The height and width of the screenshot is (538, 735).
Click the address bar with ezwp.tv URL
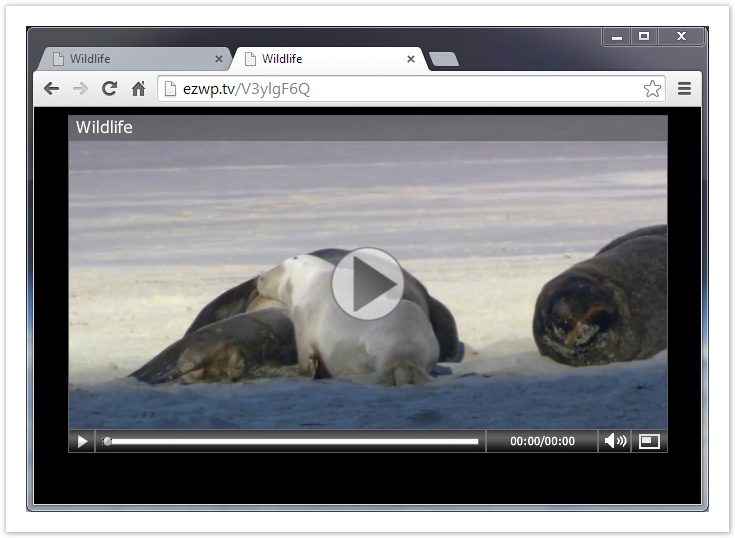point(412,89)
